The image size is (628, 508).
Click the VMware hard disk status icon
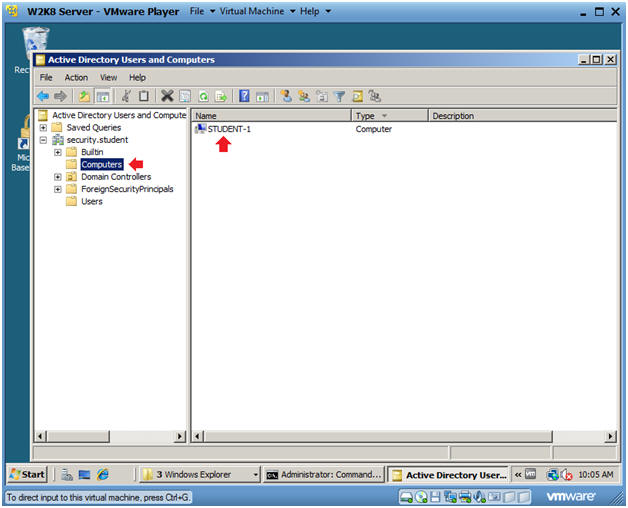pyautogui.click(x=406, y=497)
